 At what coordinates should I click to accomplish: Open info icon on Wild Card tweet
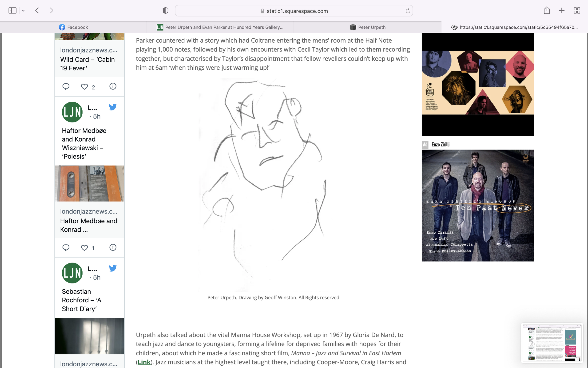[x=113, y=86]
